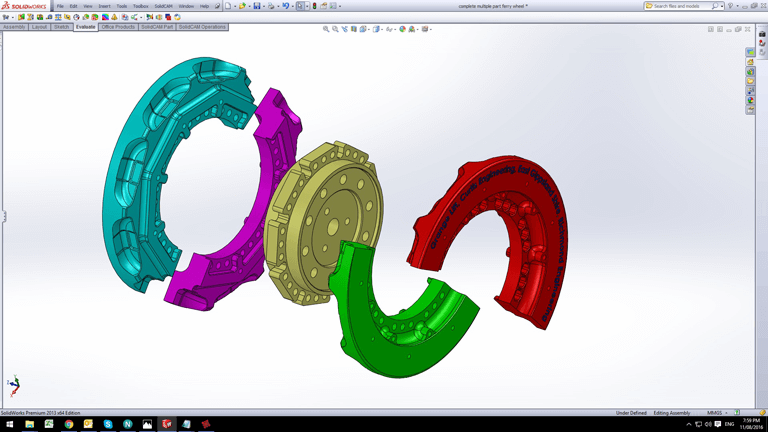The image size is (768, 432).
Task: Expand the Hide/Show Items dropdown
Action: (x=392, y=29)
